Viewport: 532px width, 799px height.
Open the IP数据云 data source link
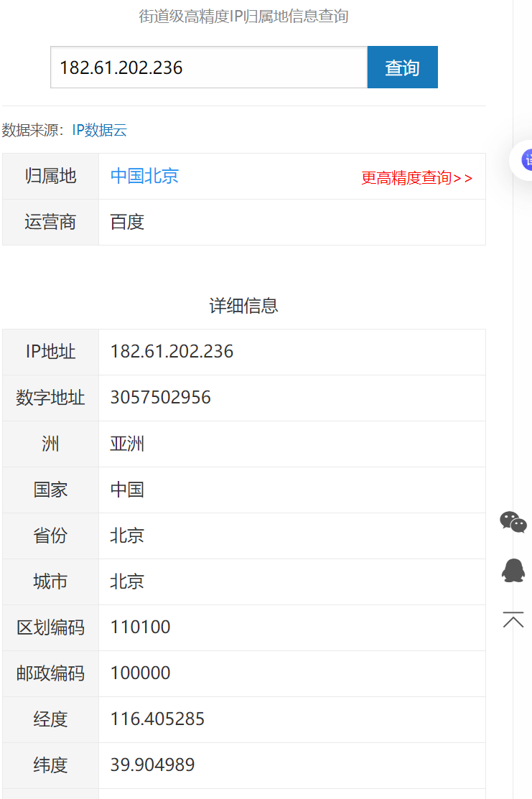click(x=99, y=130)
